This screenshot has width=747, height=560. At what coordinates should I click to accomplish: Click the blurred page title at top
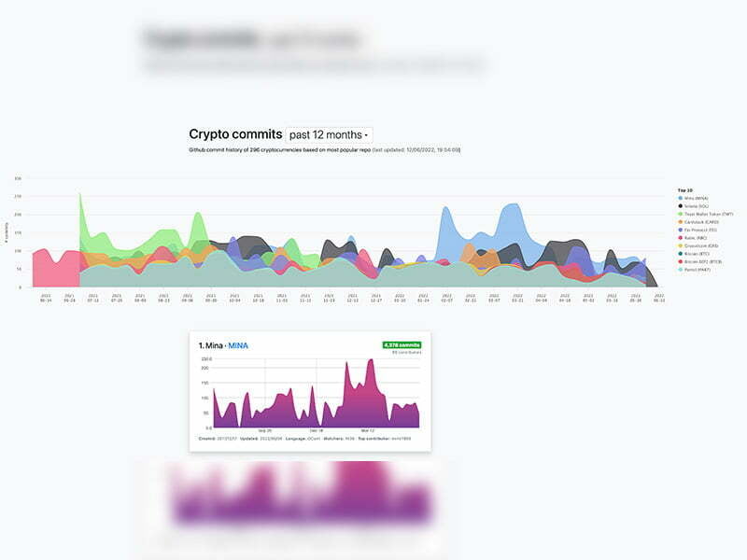coord(252,39)
